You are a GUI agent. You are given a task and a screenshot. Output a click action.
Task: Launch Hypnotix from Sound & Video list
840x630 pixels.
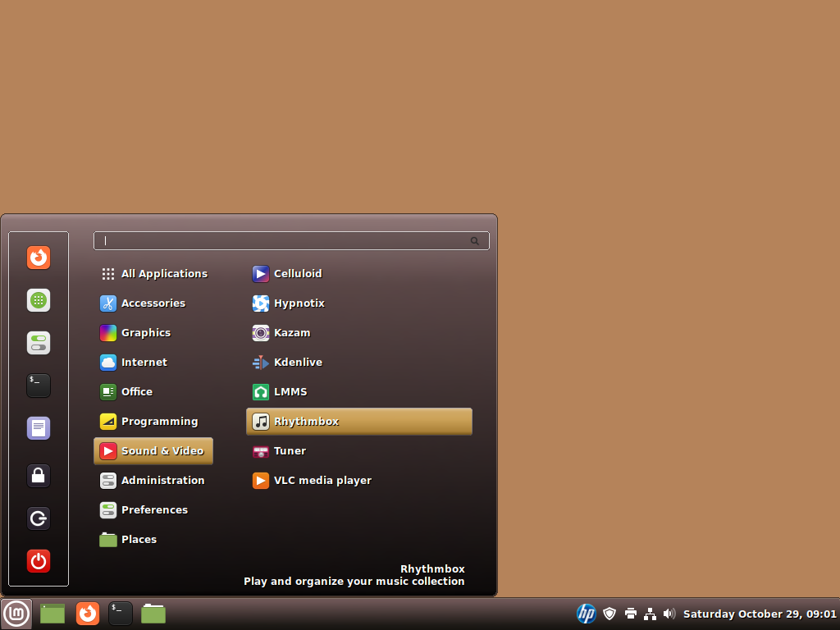(359, 304)
